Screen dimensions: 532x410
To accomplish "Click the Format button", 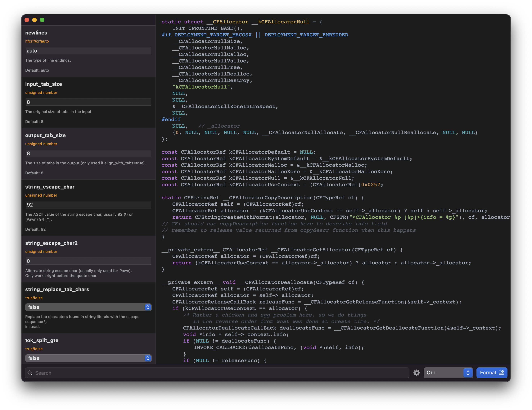I will click(x=492, y=373).
